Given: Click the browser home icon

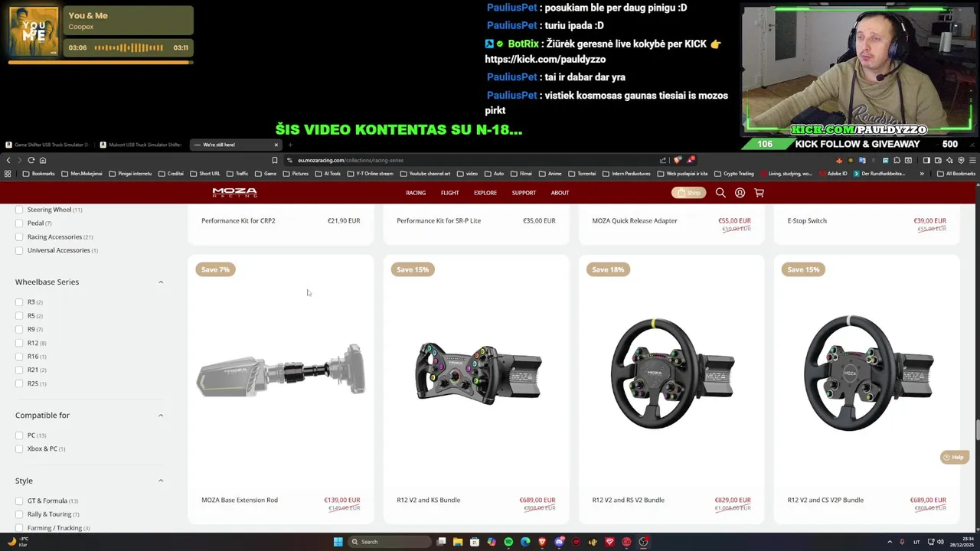Looking at the screenshot, I should click(x=43, y=160).
